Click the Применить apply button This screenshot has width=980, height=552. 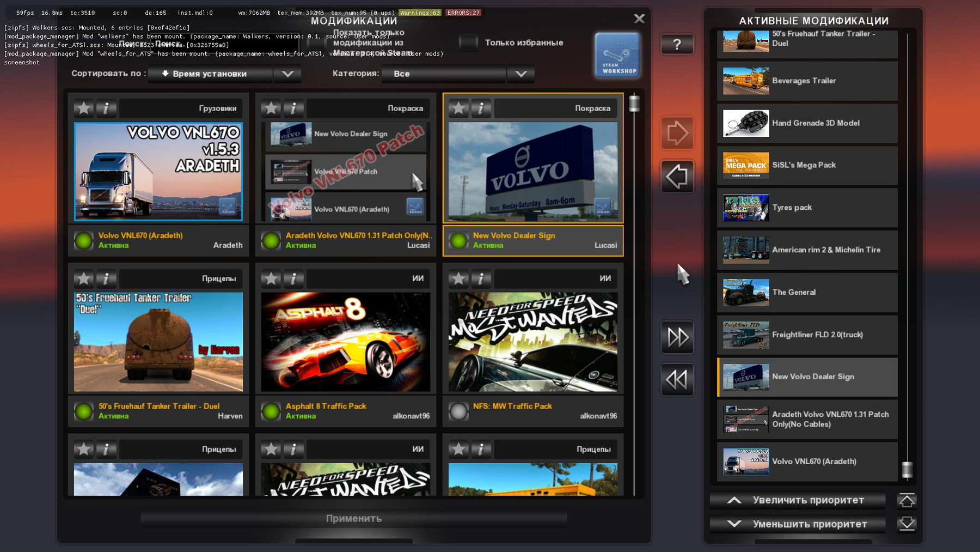pyautogui.click(x=354, y=518)
